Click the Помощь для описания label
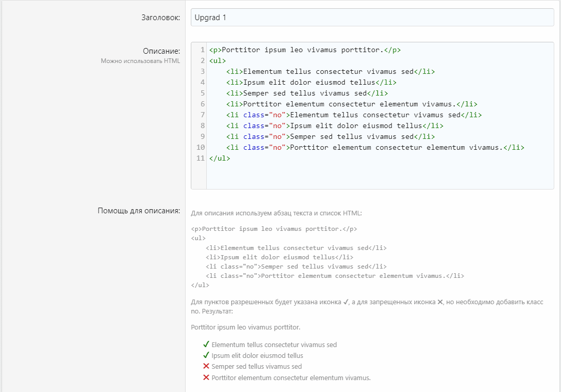 (x=139, y=210)
